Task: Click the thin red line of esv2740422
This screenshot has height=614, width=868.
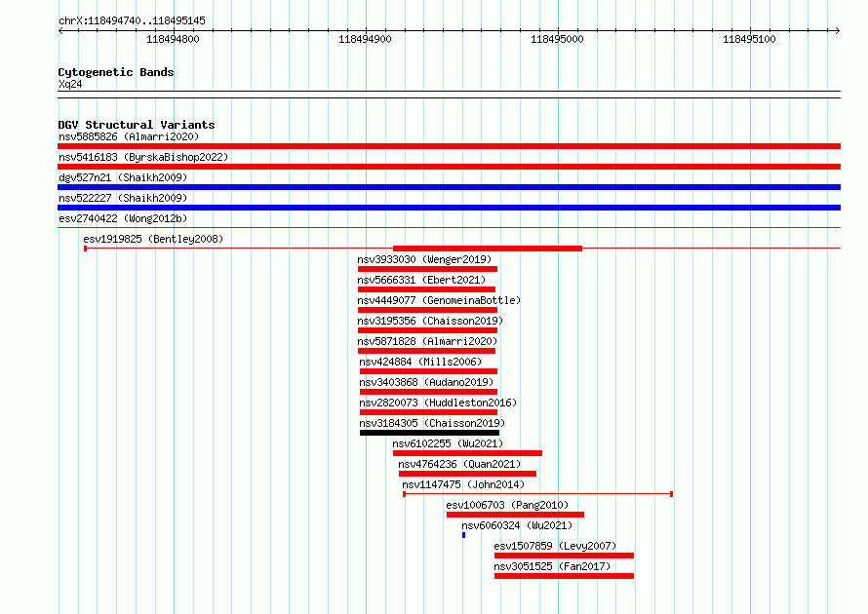Action: coord(449,227)
